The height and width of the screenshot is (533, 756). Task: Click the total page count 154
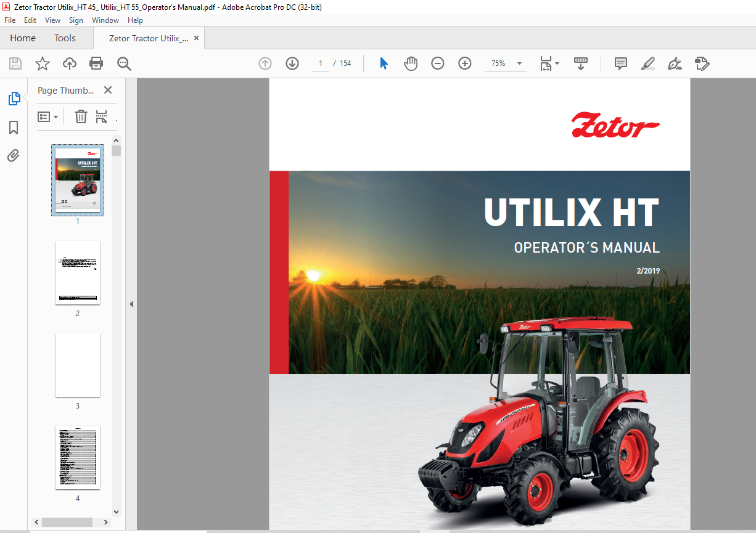click(346, 63)
